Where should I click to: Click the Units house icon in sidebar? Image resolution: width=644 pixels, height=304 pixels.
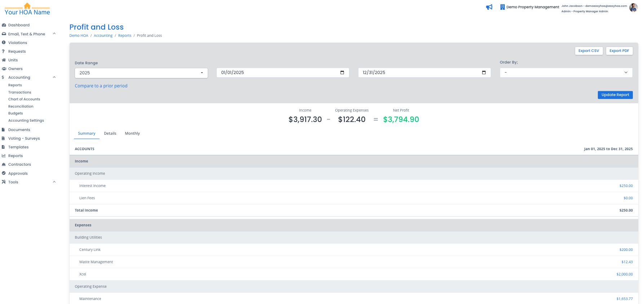[4, 60]
